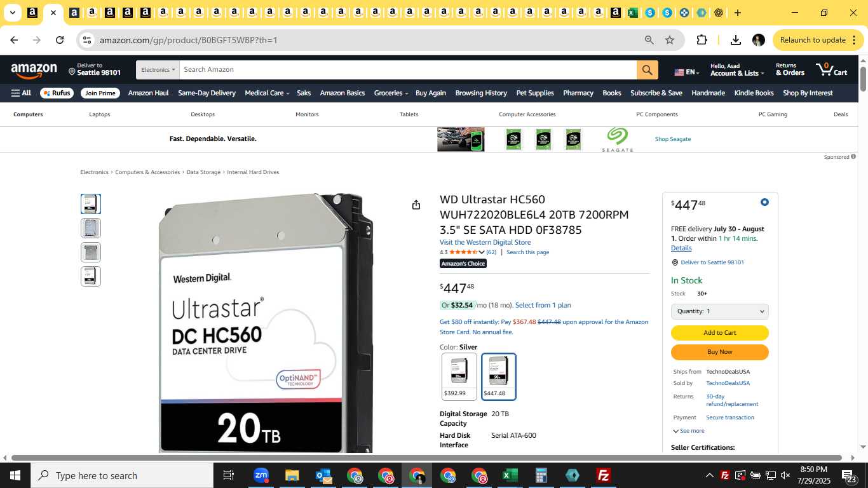This screenshot has width=868, height=488.
Task: Click the vertical page scrollbar
Action: pos(864,78)
